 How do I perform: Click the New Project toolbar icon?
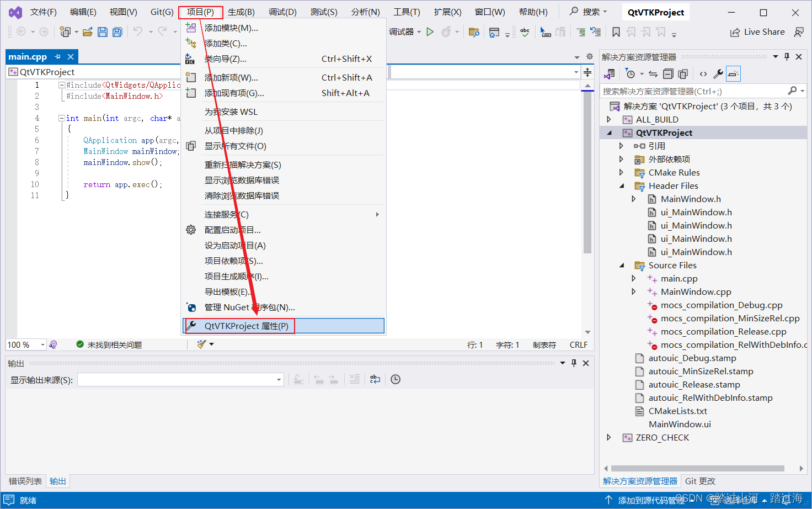65,32
